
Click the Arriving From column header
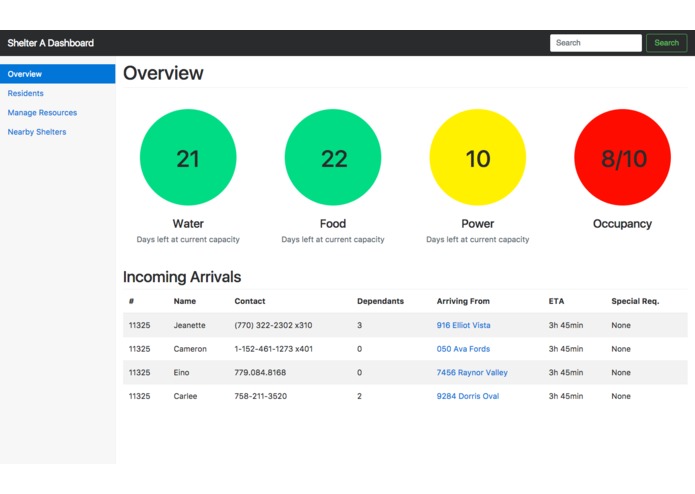pos(463,301)
